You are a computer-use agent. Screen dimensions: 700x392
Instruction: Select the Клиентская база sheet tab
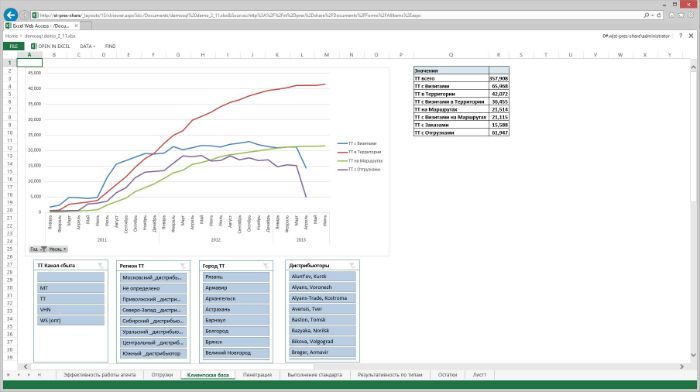click(208, 375)
